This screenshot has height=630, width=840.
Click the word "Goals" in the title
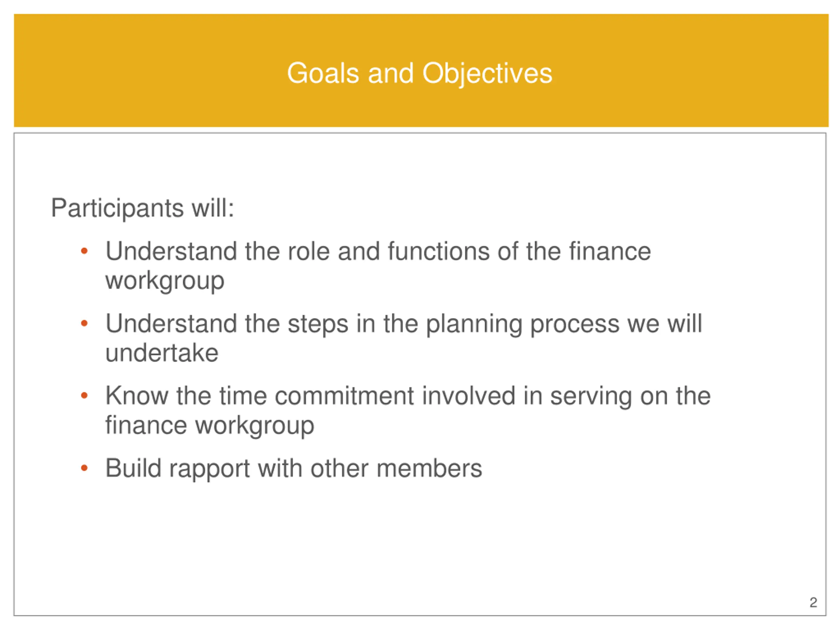point(323,73)
